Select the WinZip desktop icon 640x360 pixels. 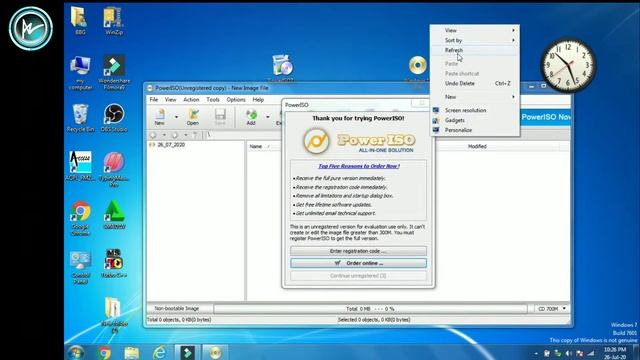(113, 21)
